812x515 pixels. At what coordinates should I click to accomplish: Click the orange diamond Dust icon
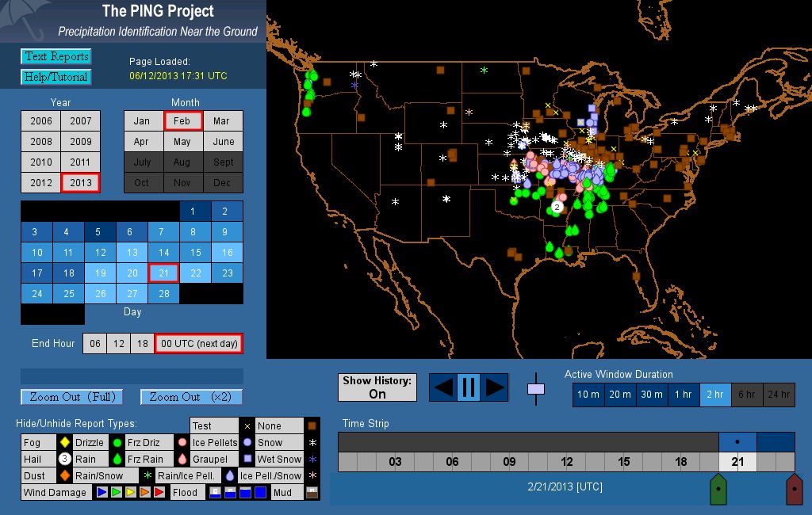(65, 475)
